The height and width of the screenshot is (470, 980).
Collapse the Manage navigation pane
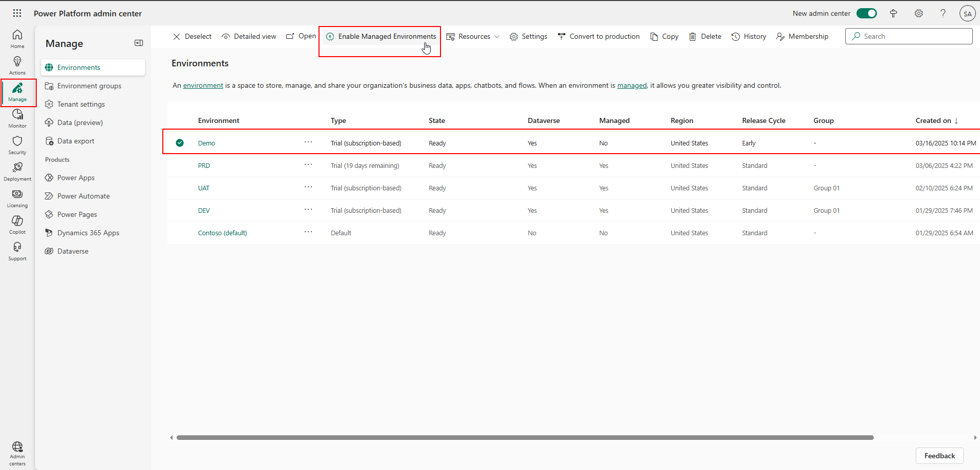click(x=139, y=43)
